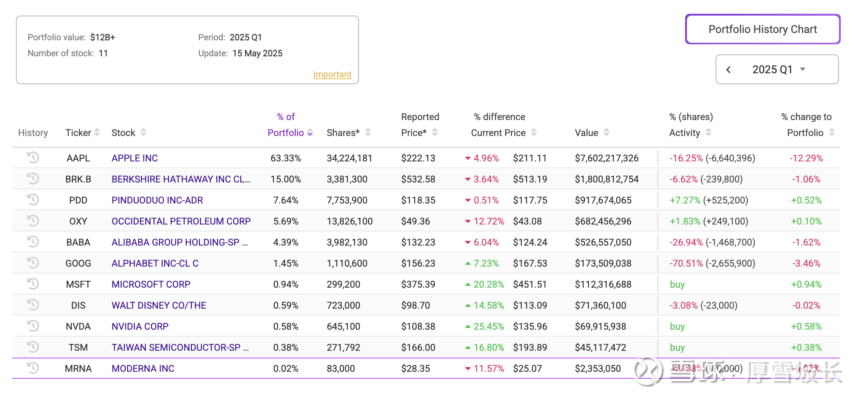Click the MSFT row history icon

tap(33, 284)
